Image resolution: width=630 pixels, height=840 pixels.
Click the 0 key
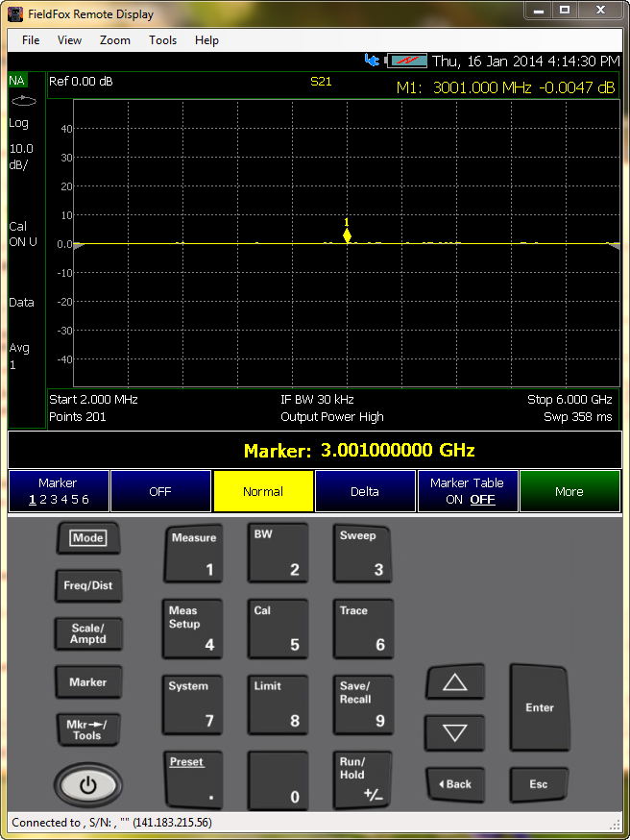(x=278, y=780)
